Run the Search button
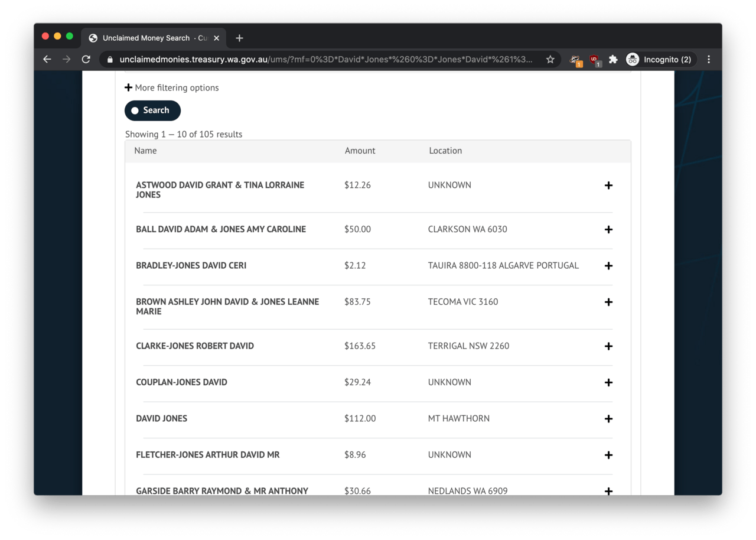This screenshot has height=540, width=756. coord(152,110)
